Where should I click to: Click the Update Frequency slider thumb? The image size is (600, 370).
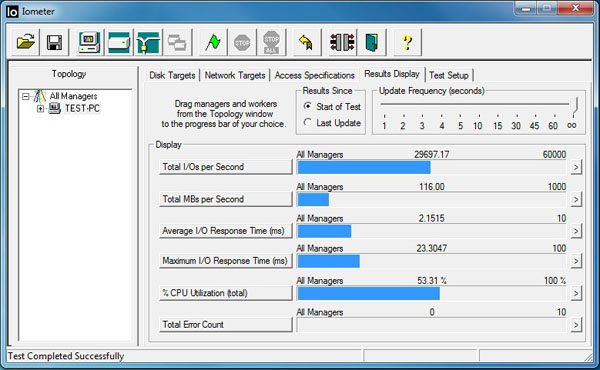574,106
